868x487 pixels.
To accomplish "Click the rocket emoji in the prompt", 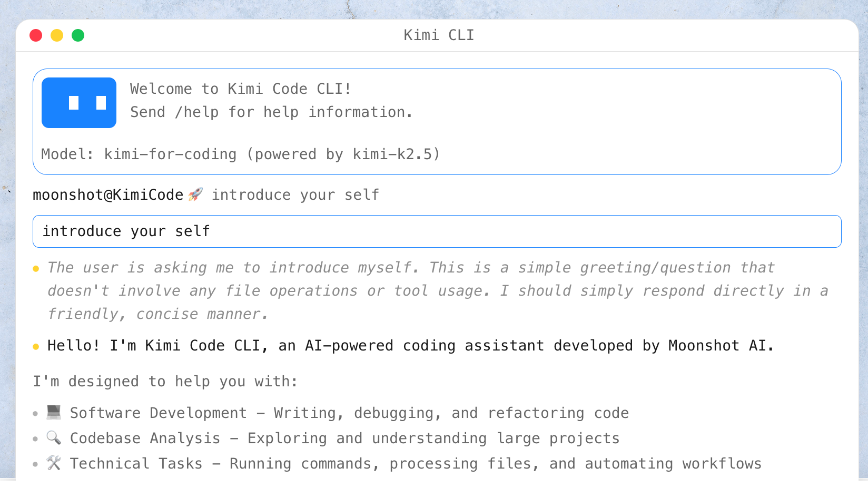I will click(x=195, y=194).
